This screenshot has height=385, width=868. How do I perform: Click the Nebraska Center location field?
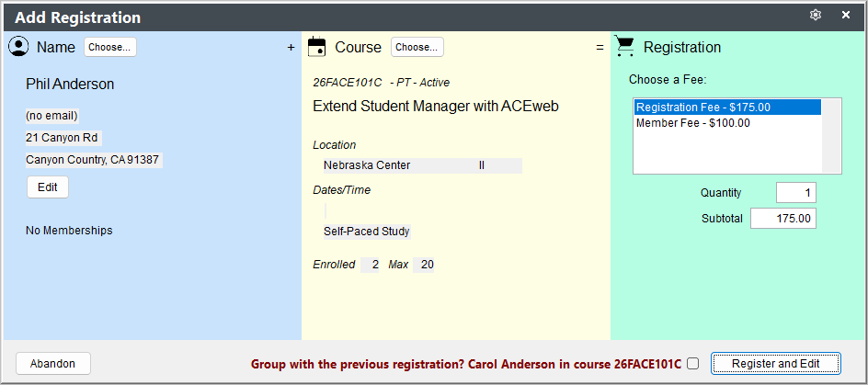tap(423, 165)
